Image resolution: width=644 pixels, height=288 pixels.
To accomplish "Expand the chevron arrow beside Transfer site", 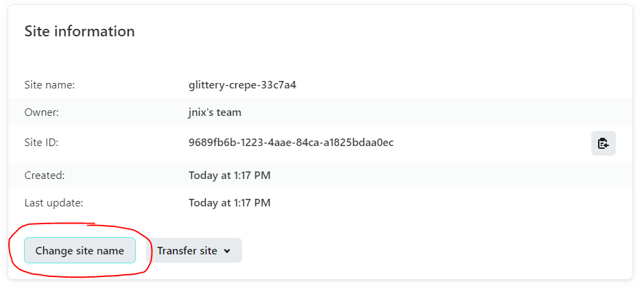I will click(227, 251).
